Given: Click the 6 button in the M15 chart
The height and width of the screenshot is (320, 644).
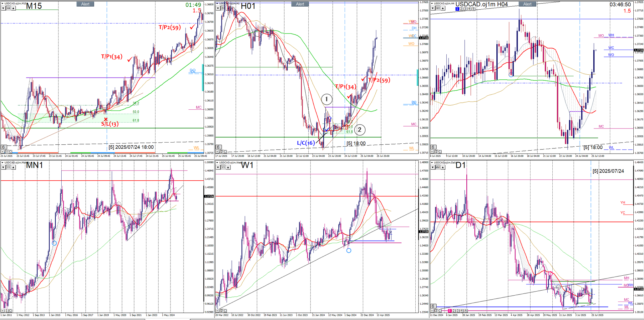Looking at the screenshot, I should coord(3,147).
